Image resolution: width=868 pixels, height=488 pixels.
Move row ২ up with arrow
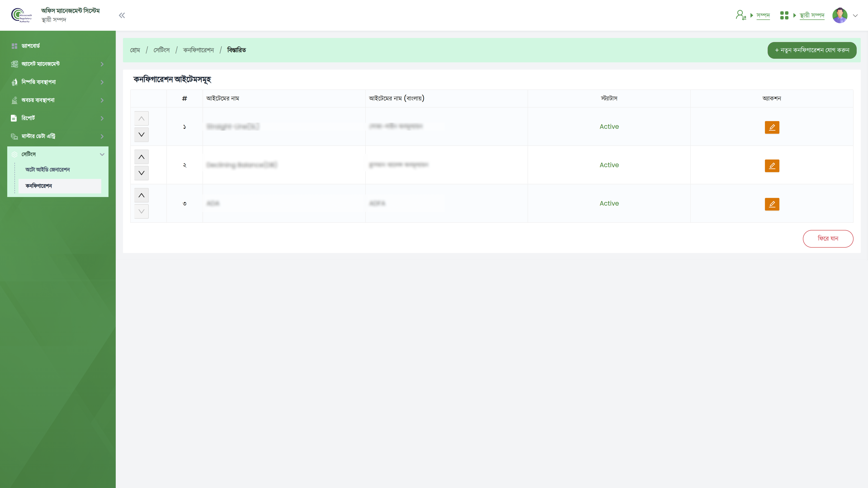coord(141,157)
